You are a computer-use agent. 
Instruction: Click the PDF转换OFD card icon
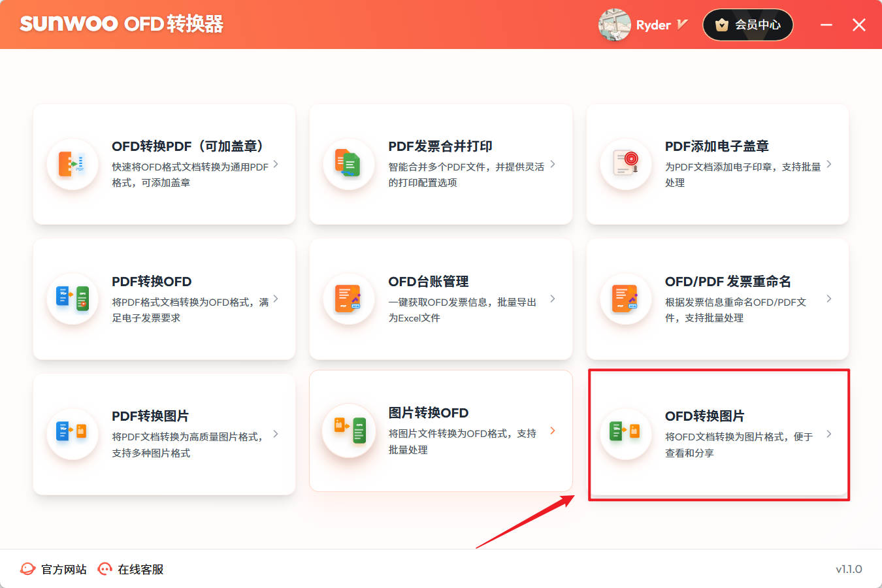coord(73,299)
